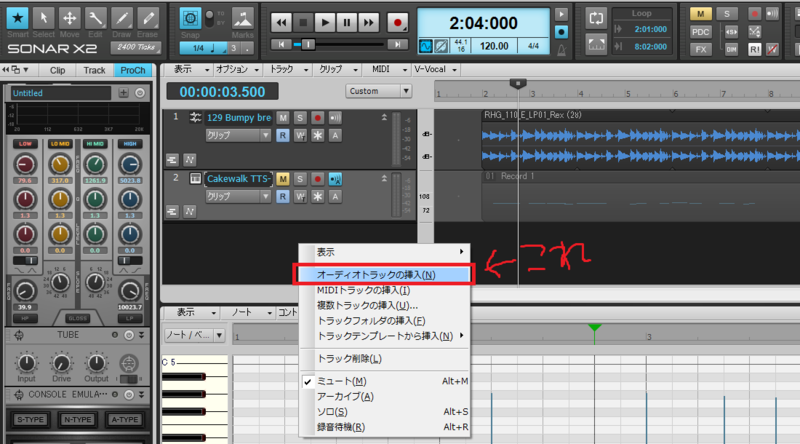Toggle the metronome icon

(x=561, y=50)
